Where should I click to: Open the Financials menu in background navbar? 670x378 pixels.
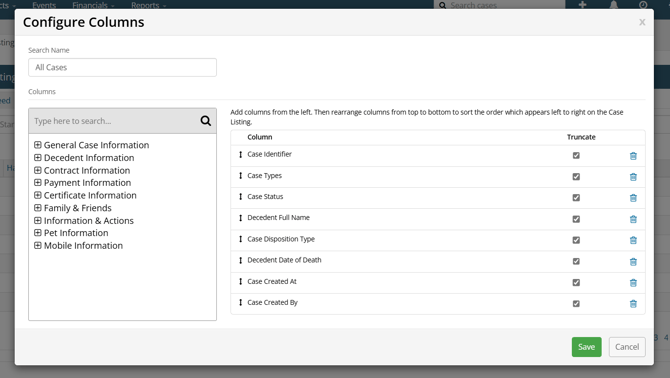(93, 5)
